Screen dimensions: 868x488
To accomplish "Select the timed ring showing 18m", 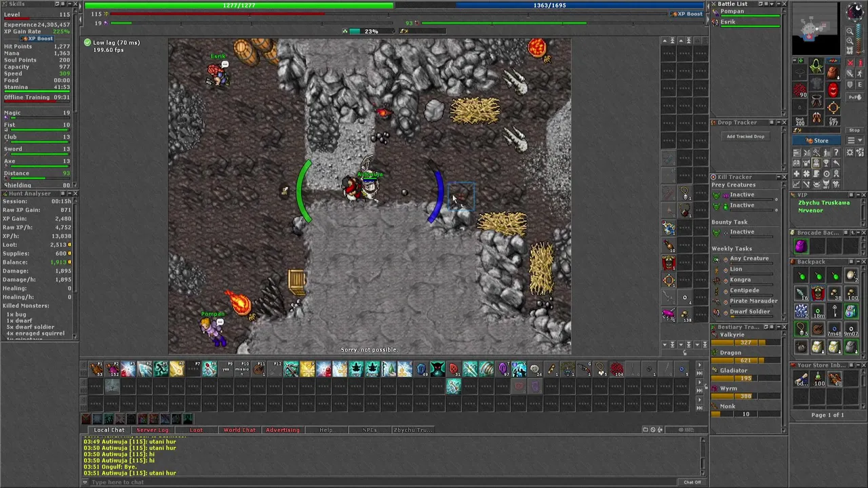I will tap(818, 310).
